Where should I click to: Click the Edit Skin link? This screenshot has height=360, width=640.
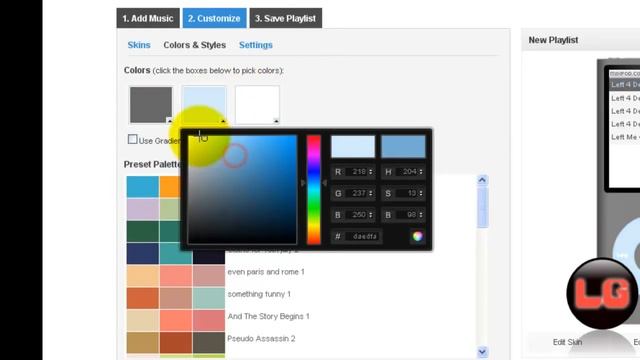(567, 342)
